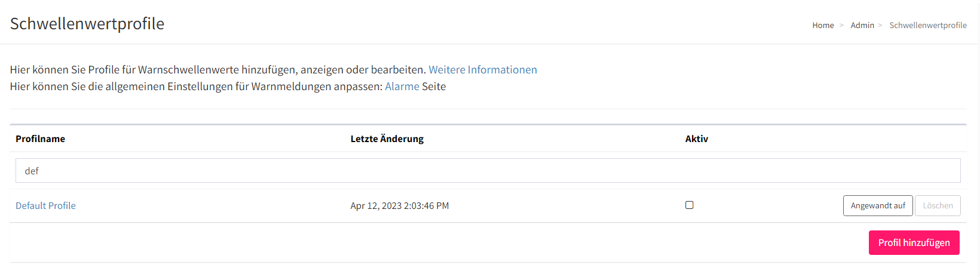
Task: Add a profile with Profil hinzufügen
Action: pos(914,242)
